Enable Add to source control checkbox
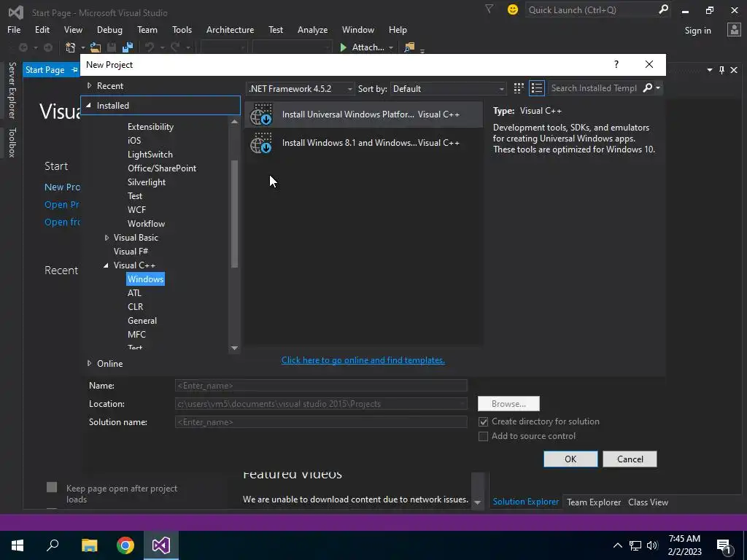Viewport: 747px width, 560px height. tap(483, 436)
